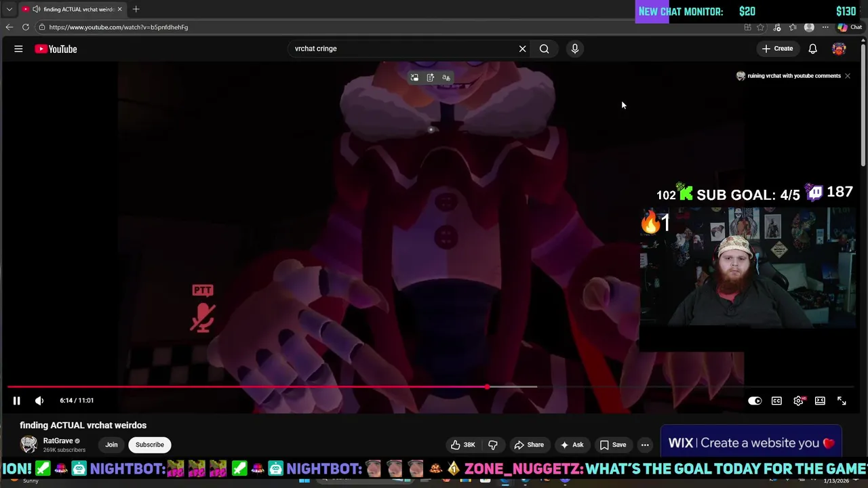Subscribe to the RatGrave channel
The image size is (868, 488).
coord(149,445)
